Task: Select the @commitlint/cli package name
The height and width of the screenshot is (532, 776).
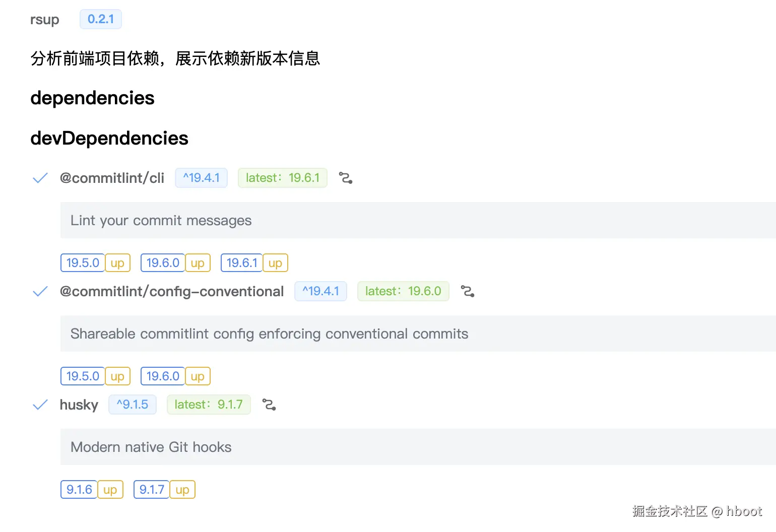Action: pyautogui.click(x=112, y=178)
